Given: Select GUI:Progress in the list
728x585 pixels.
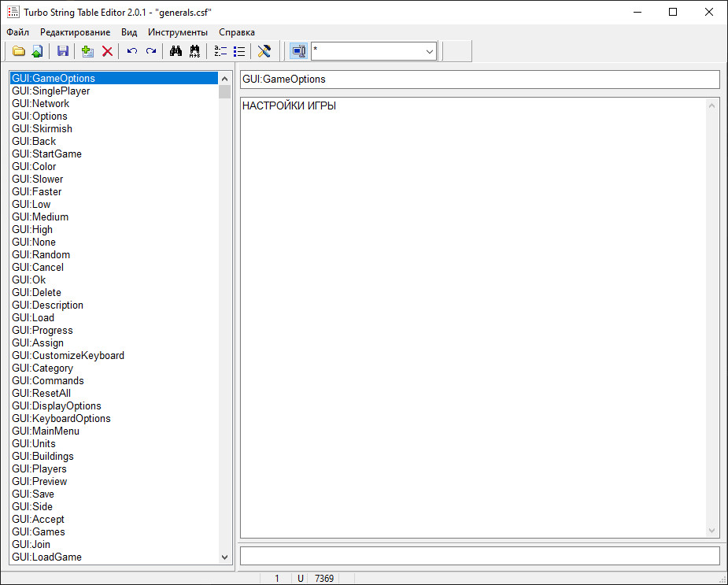Looking at the screenshot, I should point(114,330).
